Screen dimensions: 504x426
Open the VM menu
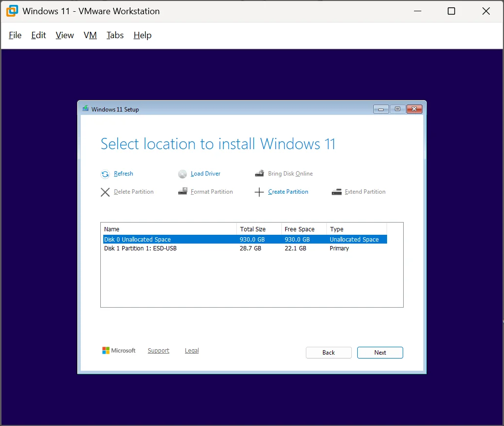point(90,35)
